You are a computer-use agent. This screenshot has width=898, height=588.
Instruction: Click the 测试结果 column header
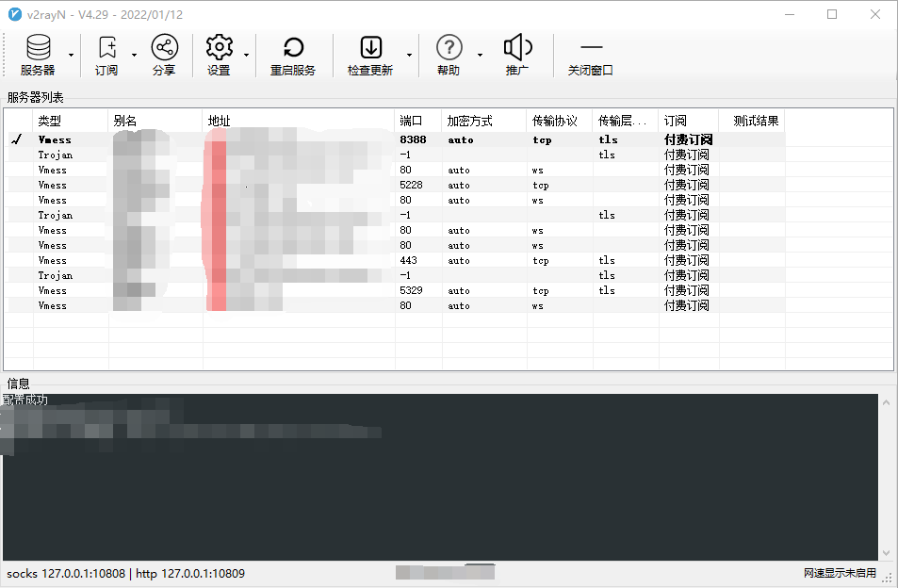752,121
